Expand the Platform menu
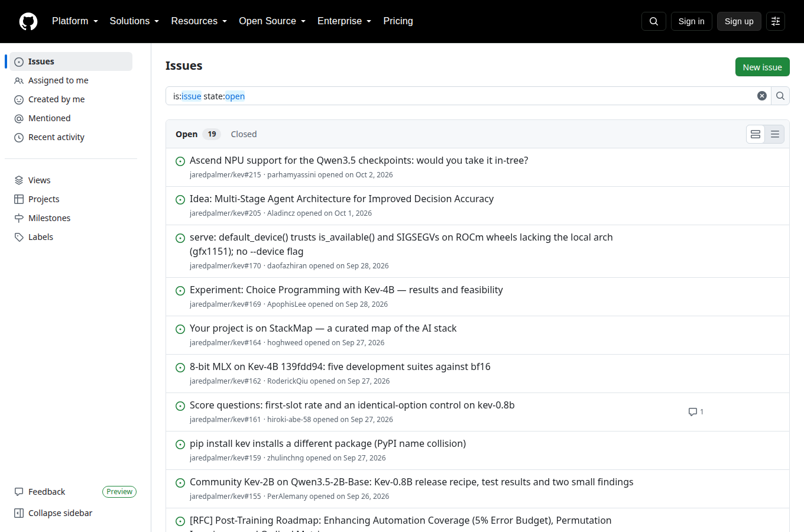 (x=75, y=21)
